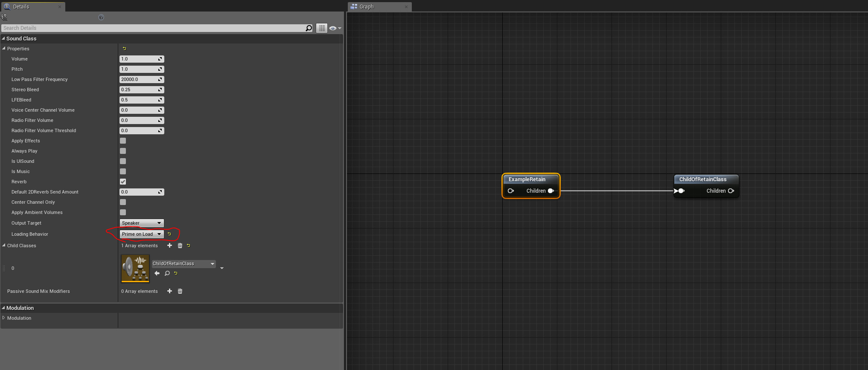Viewport: 868px width, 370px height.
Task: Click the Voice Center Channel Volume field
Action: 142,110
